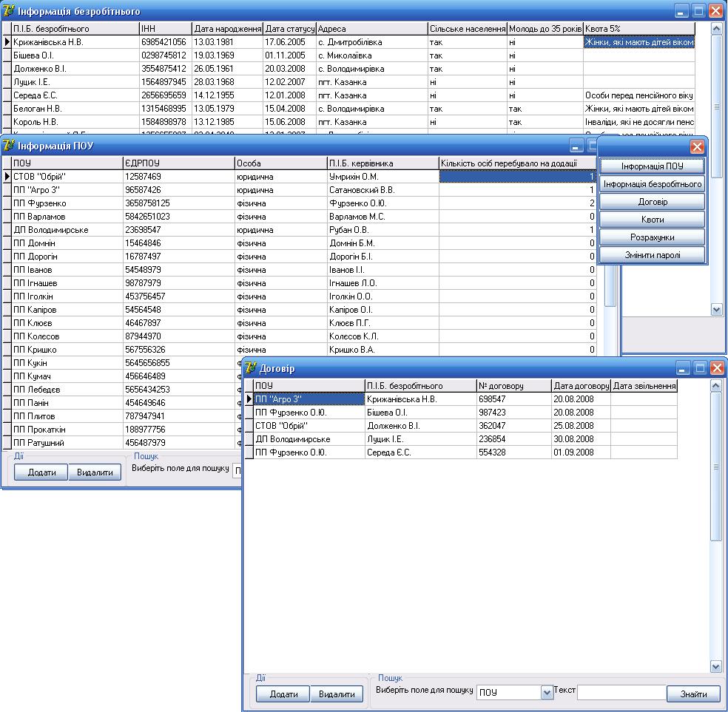Click Знайти button in Договір window
728x712 pixels.
[693, 694]
